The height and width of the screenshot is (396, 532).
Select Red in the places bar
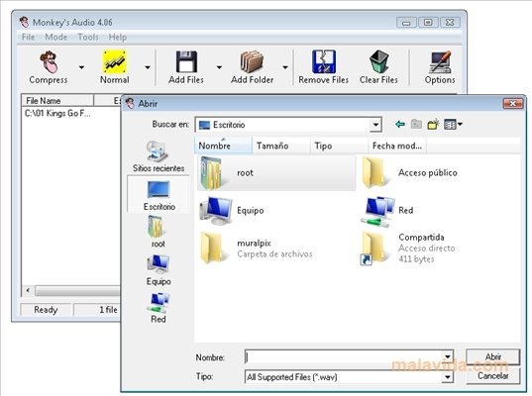point(159,308)
